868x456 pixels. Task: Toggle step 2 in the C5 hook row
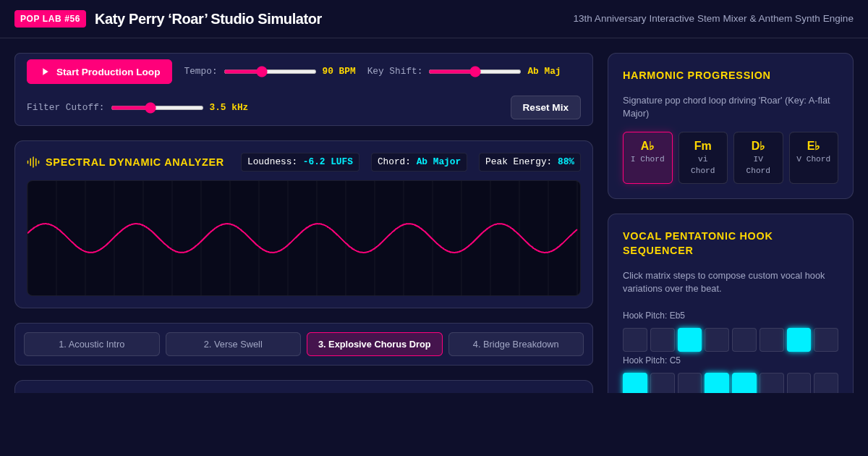pos(663,383)
